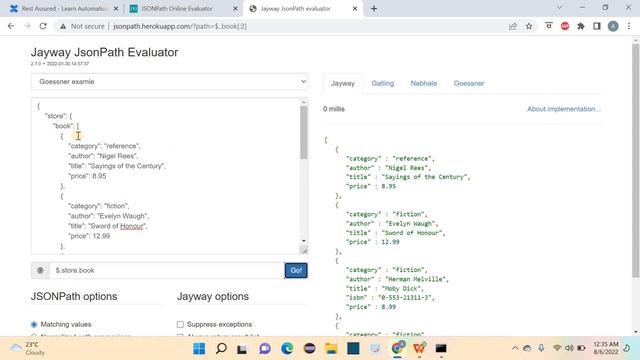This screenshot has width=640, height=360.
Task: Click the 0 millis timing text
Action: pos(334,109)
